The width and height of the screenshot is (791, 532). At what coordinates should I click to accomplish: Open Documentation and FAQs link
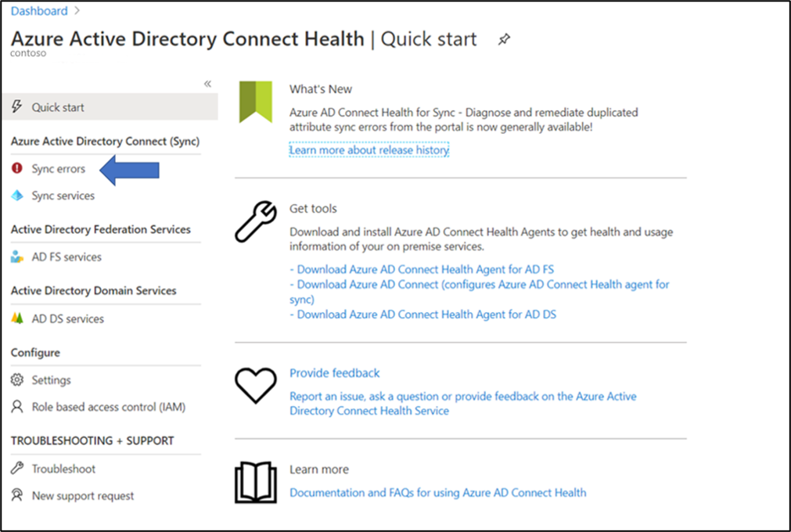click(438, 493)
